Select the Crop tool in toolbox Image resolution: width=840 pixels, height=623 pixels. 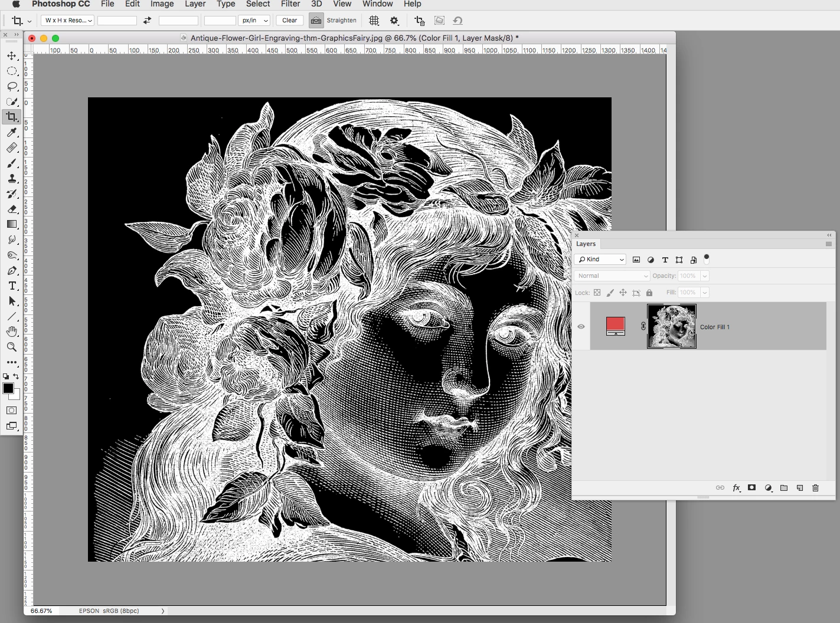tap(12, 117)
